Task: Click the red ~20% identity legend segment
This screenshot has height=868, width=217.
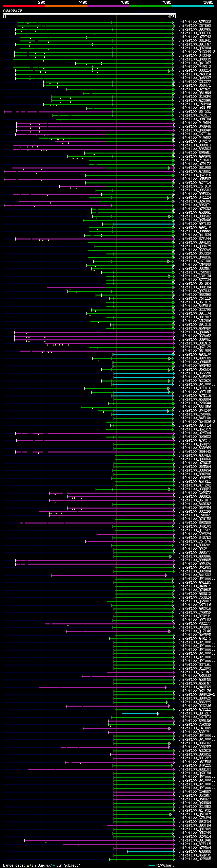Action: pos(24,6)
